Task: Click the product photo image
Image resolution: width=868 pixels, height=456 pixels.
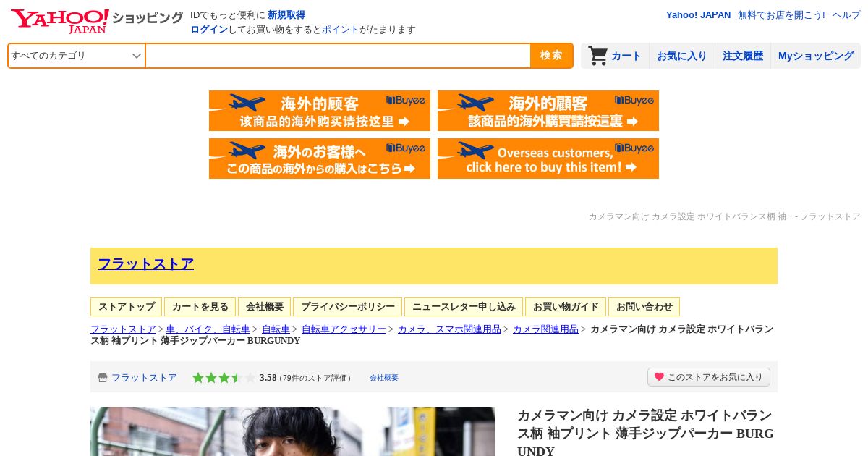Action: pos(293,431)
